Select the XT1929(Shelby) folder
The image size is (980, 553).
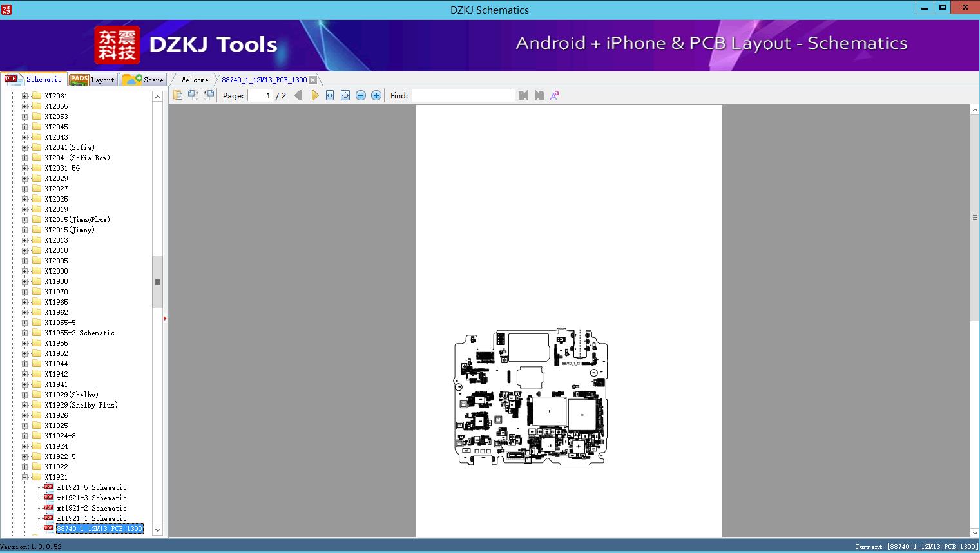tap(72, 395)
